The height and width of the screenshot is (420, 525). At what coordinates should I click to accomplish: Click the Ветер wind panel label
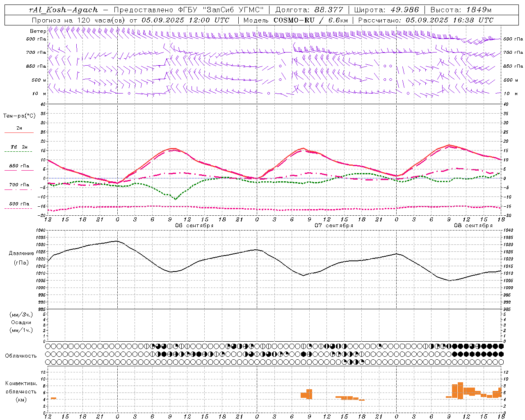pyautogui.click(x=38, y=31)
